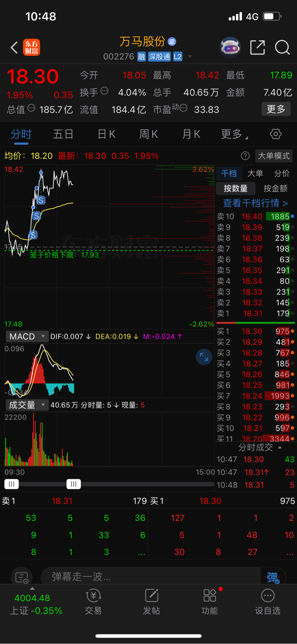This screenshot has width=297, height=644.
Task: Tap info icon next to 市盈
Action: [x=183, y=108]
